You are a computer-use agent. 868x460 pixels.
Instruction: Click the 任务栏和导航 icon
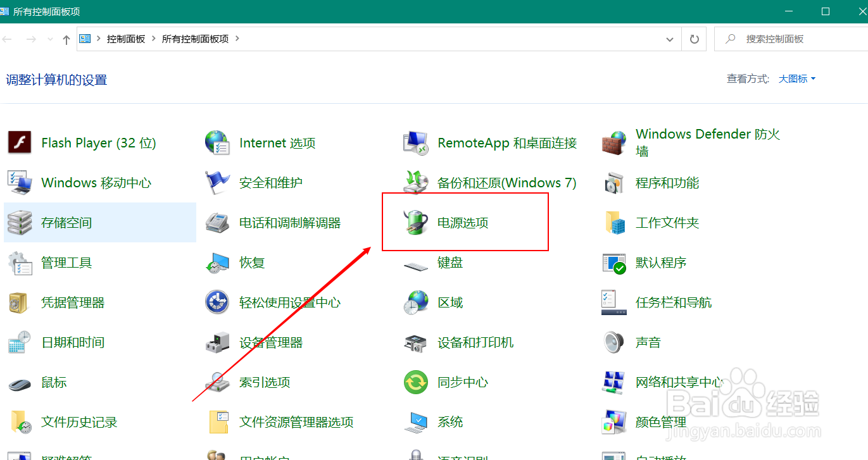(x=613, y=302)
